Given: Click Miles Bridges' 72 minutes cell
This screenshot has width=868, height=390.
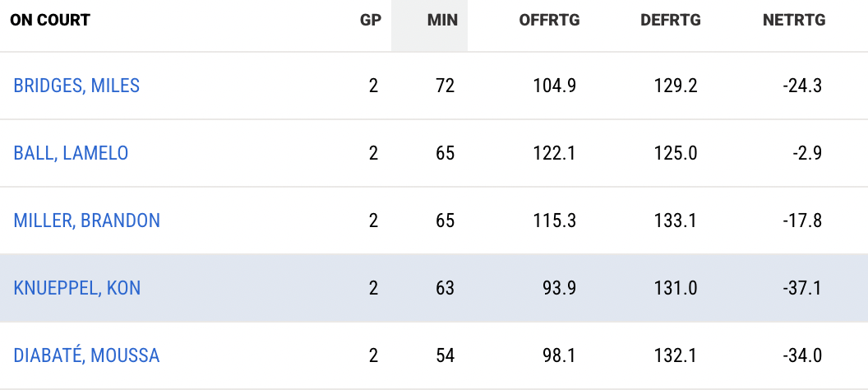Looking at the screenshot, I should 445,86.
